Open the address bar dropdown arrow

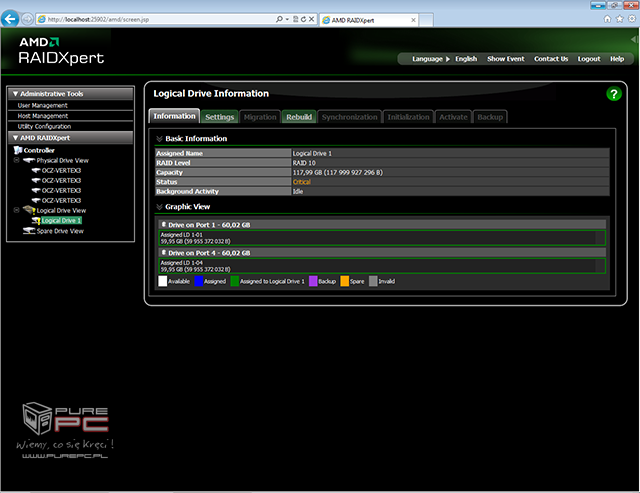pos(287,19)
